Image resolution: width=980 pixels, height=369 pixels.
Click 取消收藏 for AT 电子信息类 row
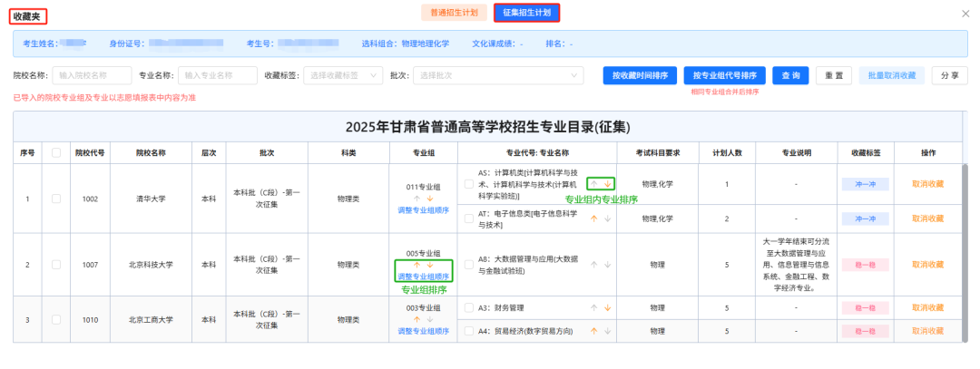coord(927,218)
